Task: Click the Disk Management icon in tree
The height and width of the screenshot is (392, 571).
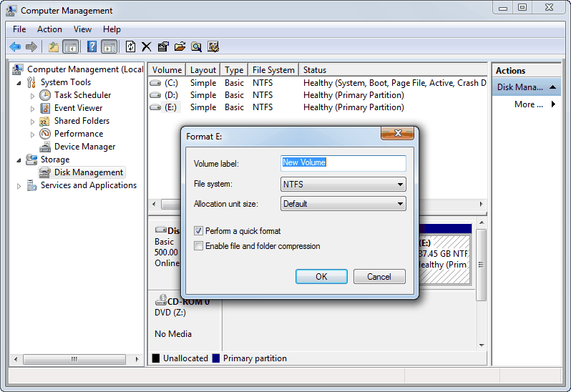Action: (45, 172)
